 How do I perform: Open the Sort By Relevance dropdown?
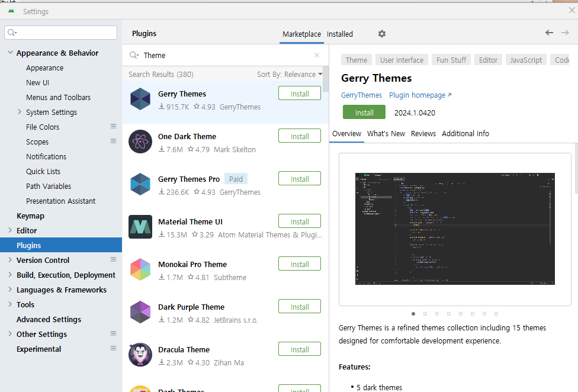290,75
